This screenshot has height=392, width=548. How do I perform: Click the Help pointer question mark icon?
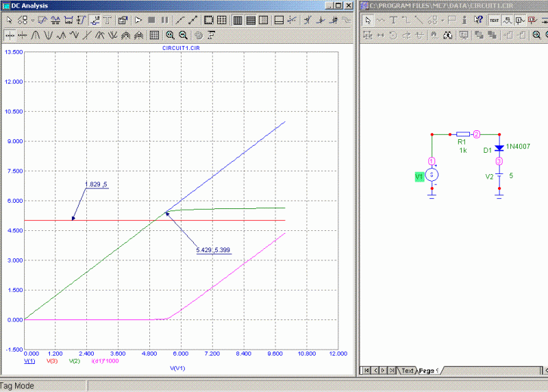479,20
